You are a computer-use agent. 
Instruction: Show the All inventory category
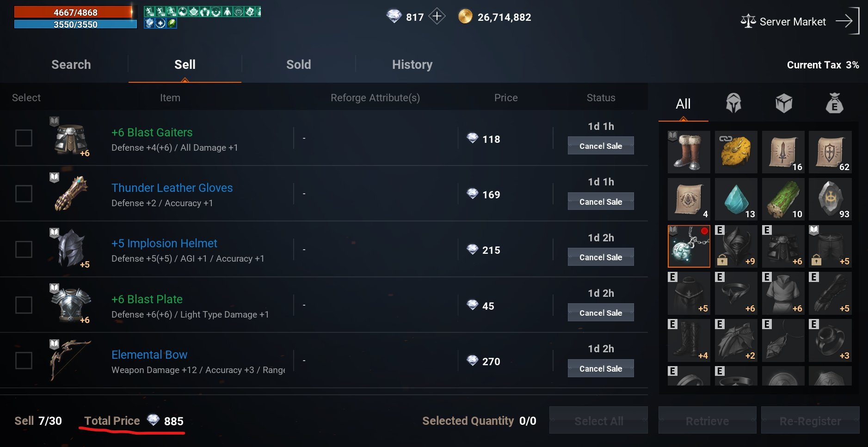click(683, 104)
